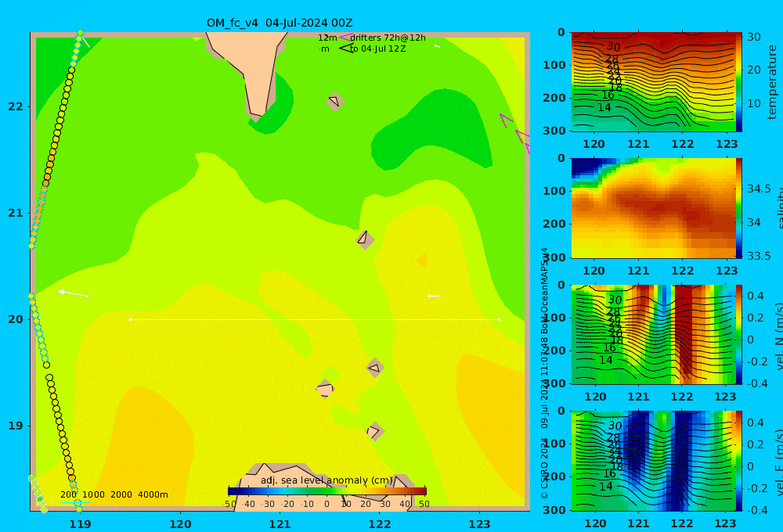Click the vertical temperature axis label
Viewport: 783px width, 532px height.
click(772, 82)
